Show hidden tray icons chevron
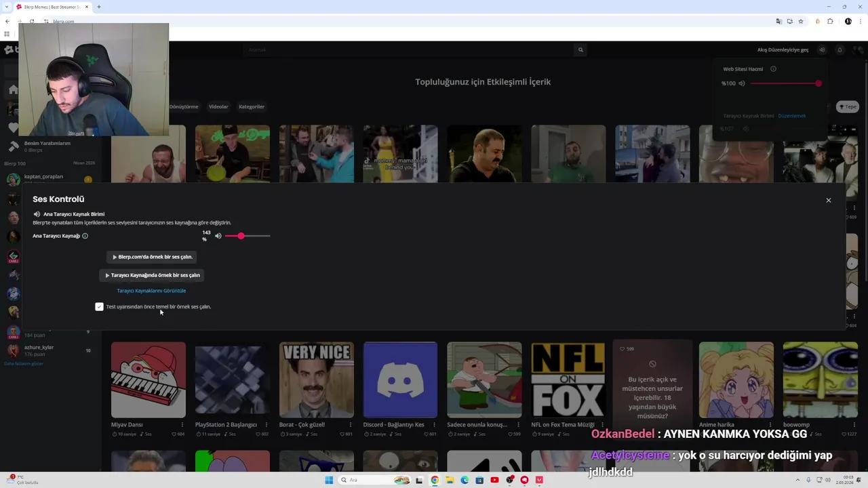Image resolution: width=868 pixels, height=488 pixels. coord(797,480)
